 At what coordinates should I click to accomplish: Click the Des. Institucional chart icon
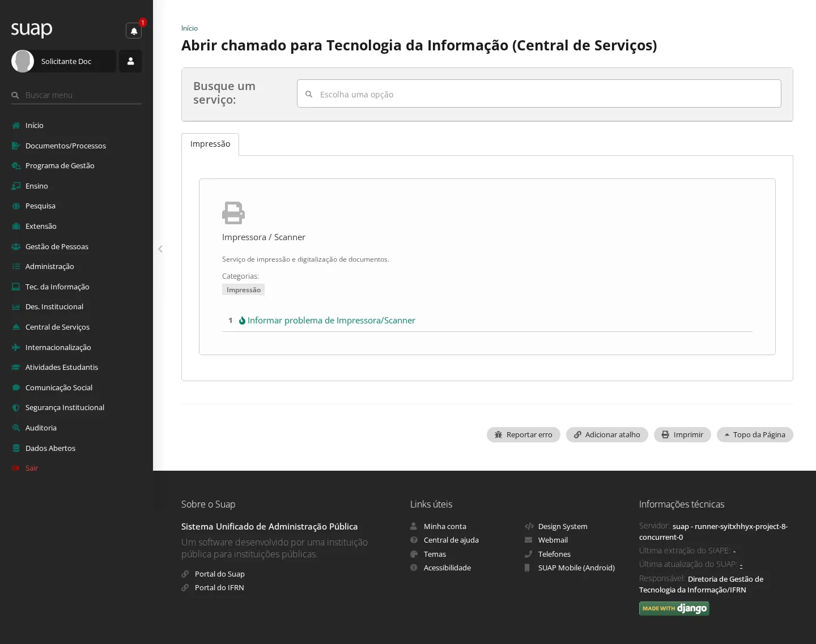[x=16, y=307]
